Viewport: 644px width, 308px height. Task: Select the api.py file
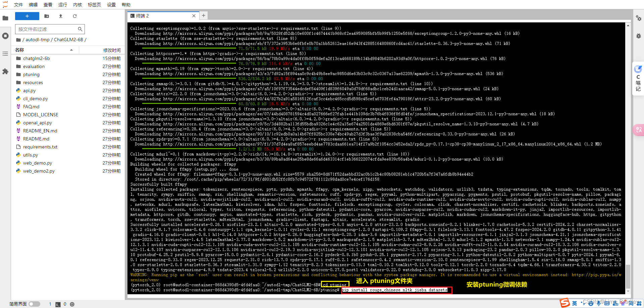pos(68,90)
